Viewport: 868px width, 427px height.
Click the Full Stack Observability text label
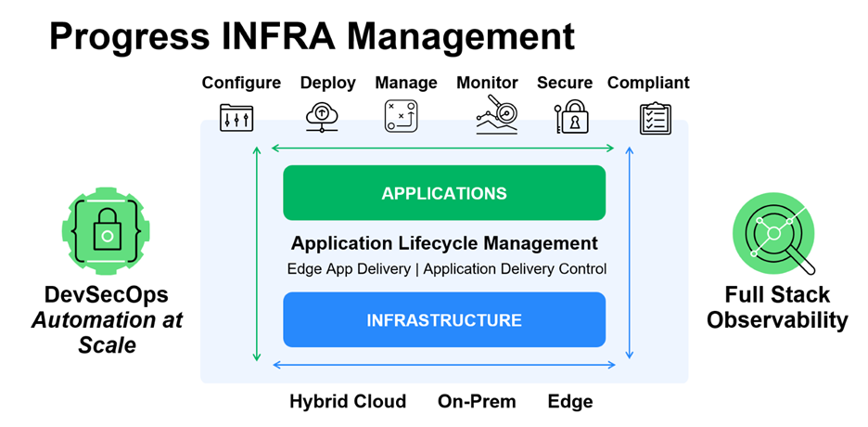777,308
